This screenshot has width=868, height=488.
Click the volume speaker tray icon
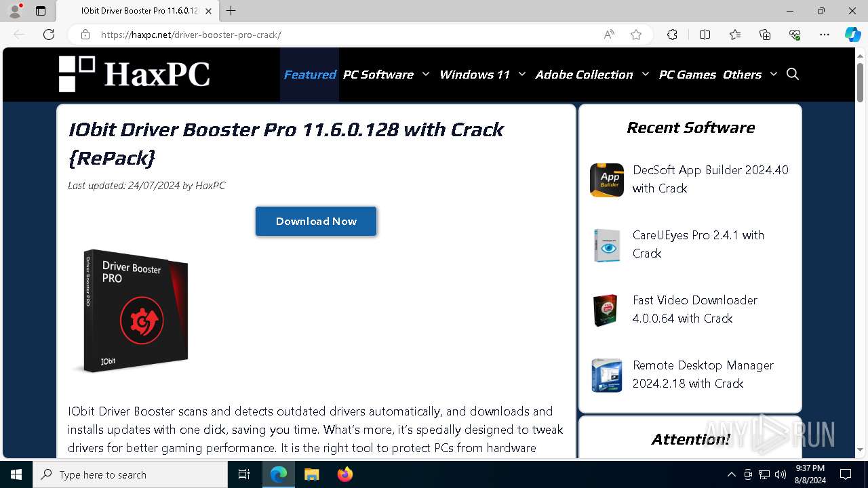[x=781, y=474]
